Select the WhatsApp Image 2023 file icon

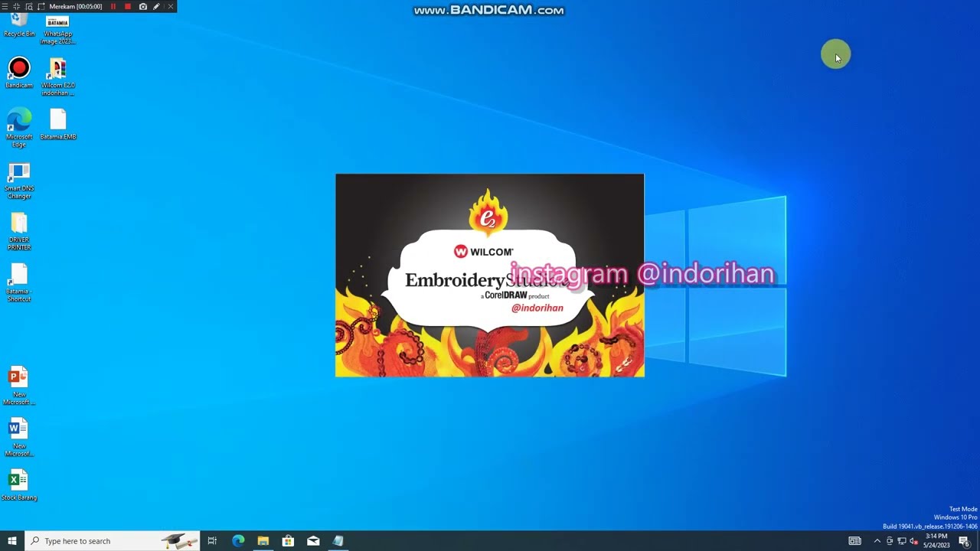57,31
